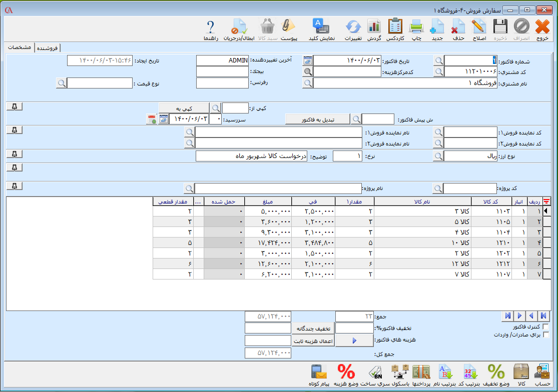558x392 pixels.
Task: Click the تبدیل به فاکتور button
Action: pyautogui.click(x=317, y=119)
